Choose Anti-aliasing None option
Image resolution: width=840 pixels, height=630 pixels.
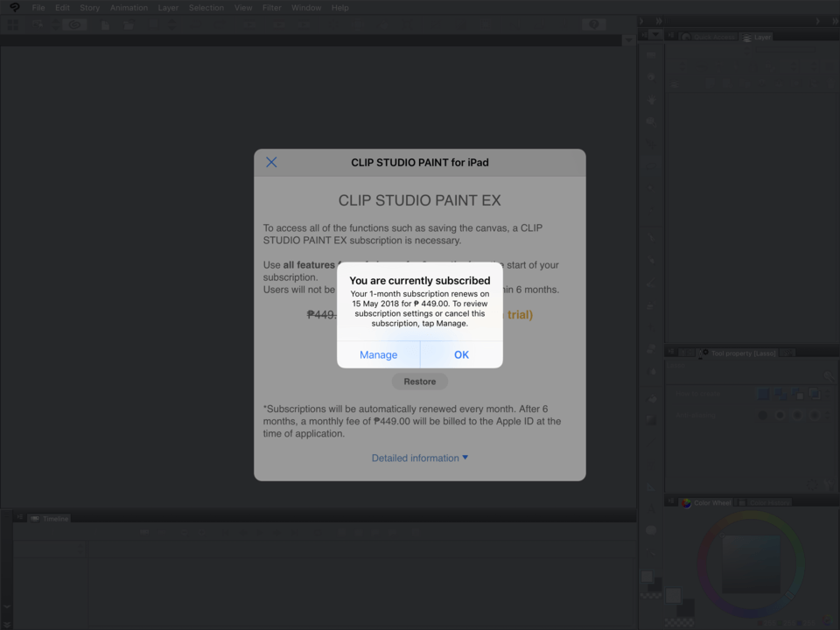(x=763, y=415)
